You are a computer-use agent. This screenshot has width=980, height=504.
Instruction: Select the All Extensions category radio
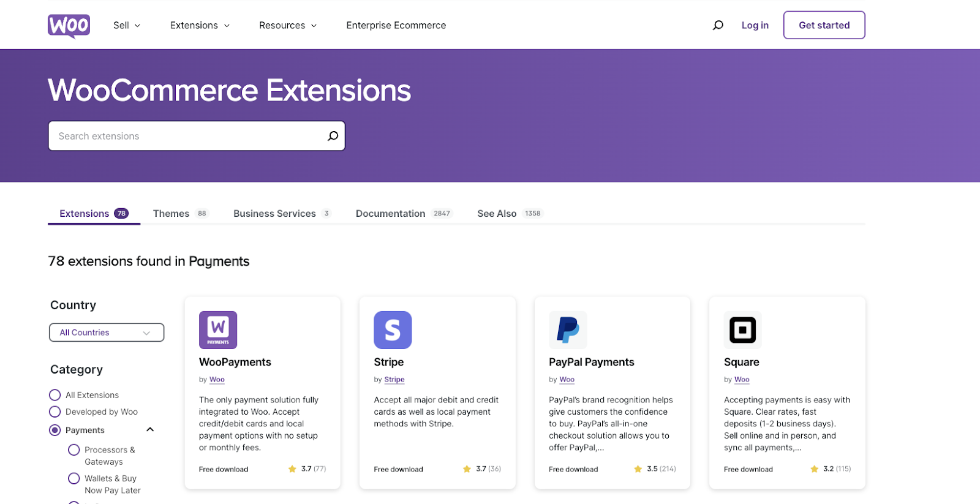(x=55, y=395)
